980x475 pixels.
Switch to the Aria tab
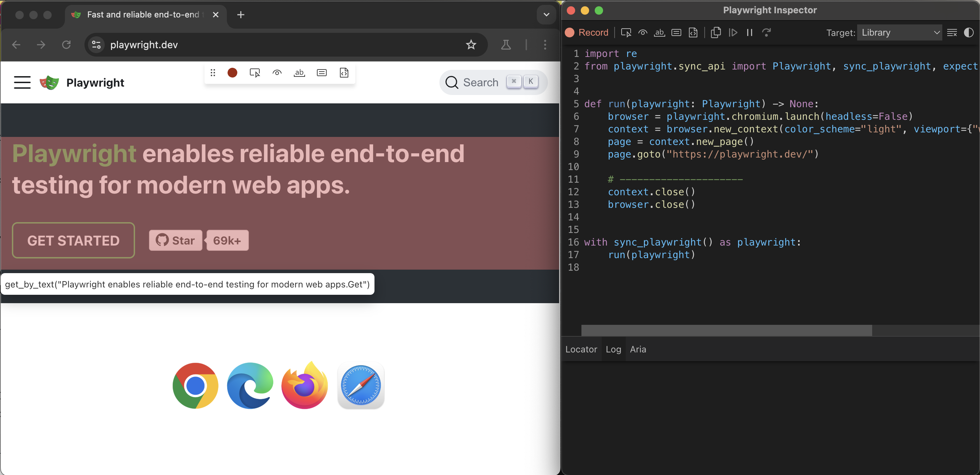coord(638,349)
